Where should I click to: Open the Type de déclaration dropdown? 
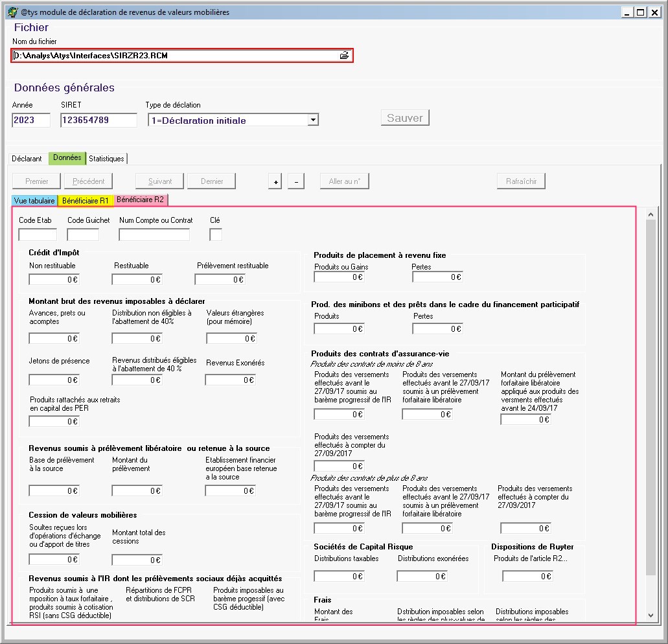pos(313,120)
